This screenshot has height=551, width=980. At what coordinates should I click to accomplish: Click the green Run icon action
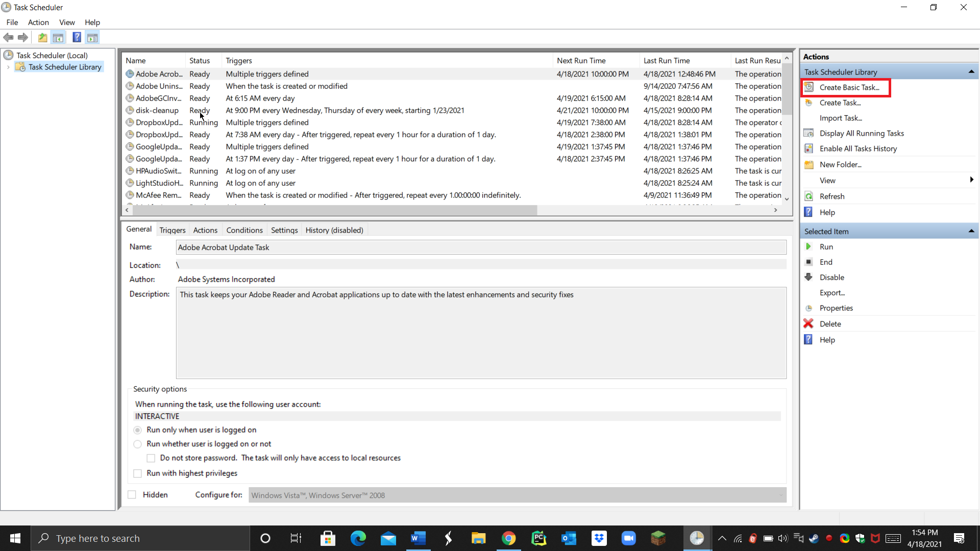[808, 246]
